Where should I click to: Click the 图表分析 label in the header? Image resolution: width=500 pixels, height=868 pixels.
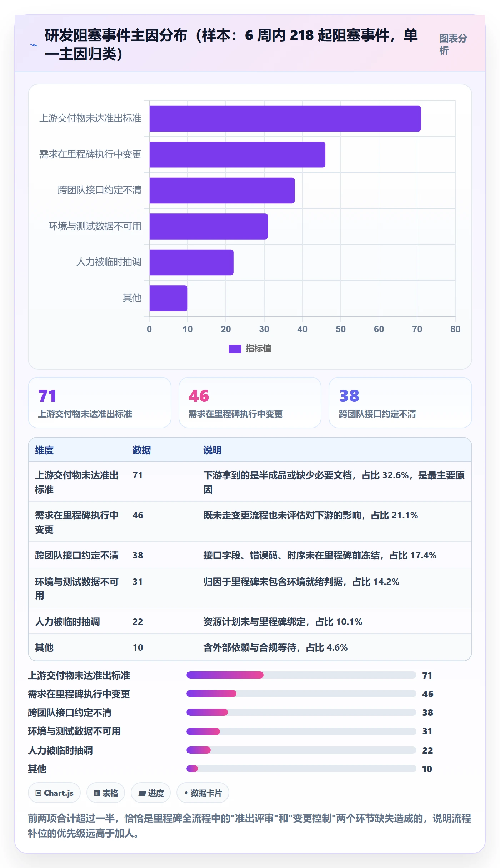pos(453,44)
